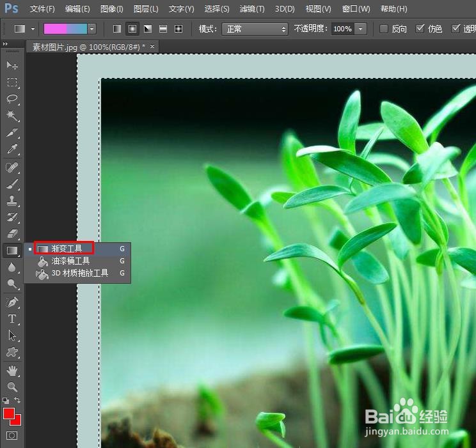Choose linear gradient style
The height and width of the screenshot is (448, 476).
117,29
